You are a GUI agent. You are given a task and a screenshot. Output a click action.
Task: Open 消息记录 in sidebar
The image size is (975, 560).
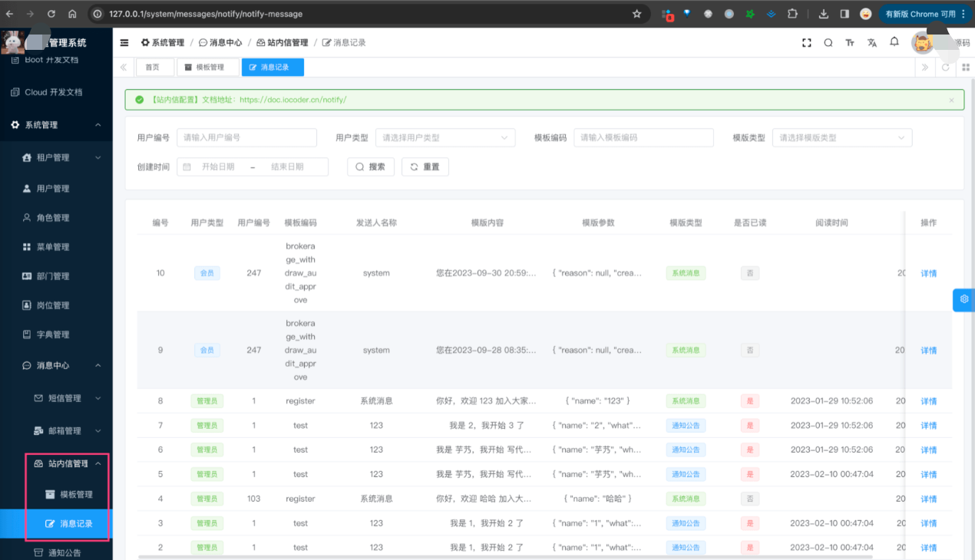pos(56,524)
